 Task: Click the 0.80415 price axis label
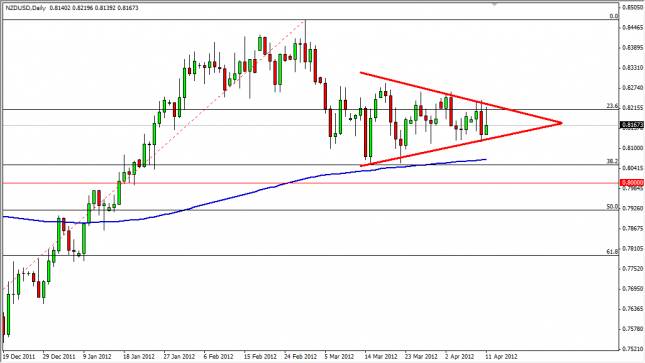point(633,168)
